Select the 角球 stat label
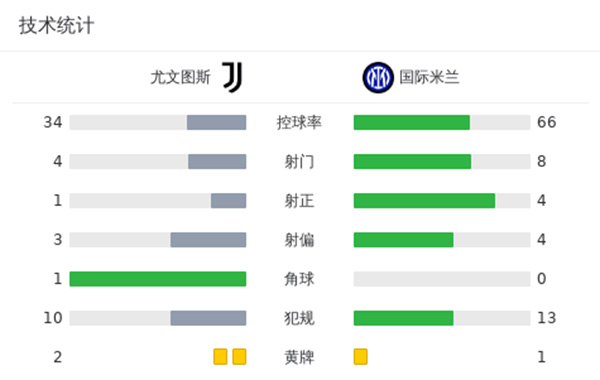The width and height of the screenshot is (600, 380). coord(299,279)
